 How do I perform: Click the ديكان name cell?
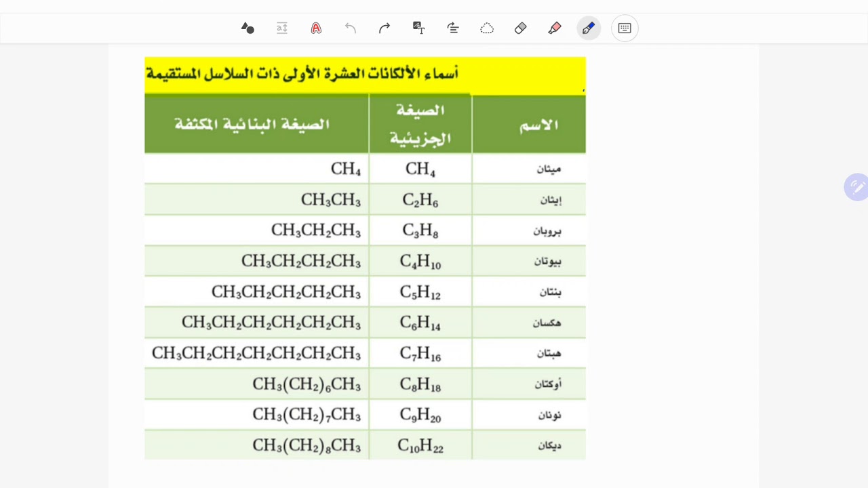529,445
